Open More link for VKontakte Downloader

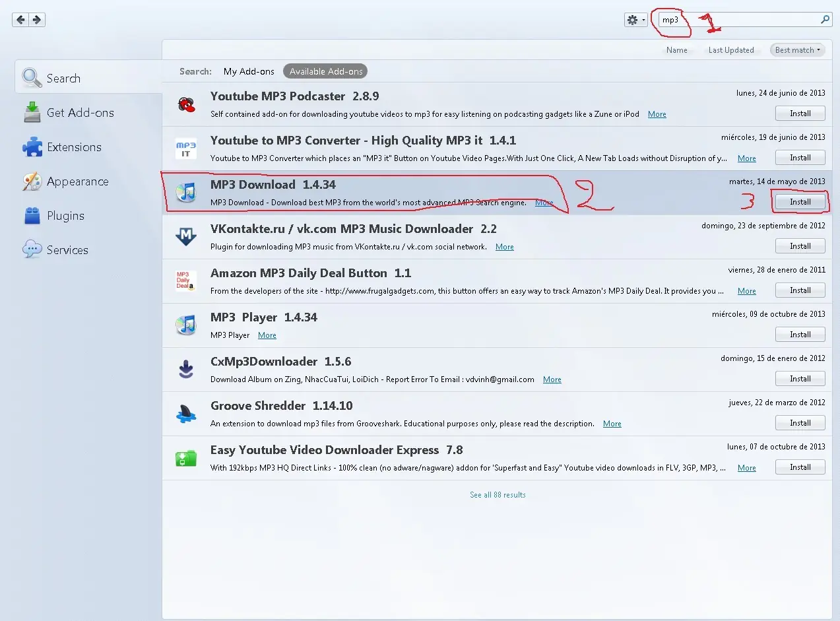pyautogui.click(x=504, y=247)
